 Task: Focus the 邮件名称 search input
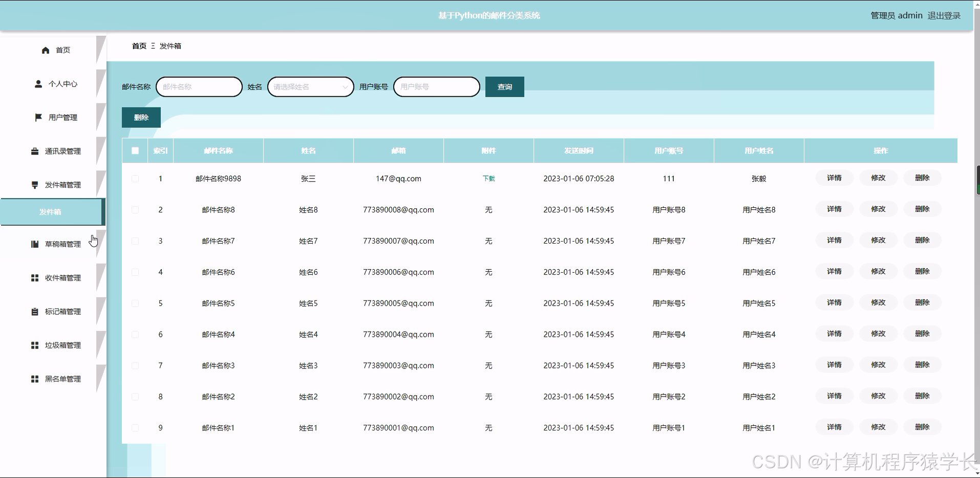(x=199, y=87)
